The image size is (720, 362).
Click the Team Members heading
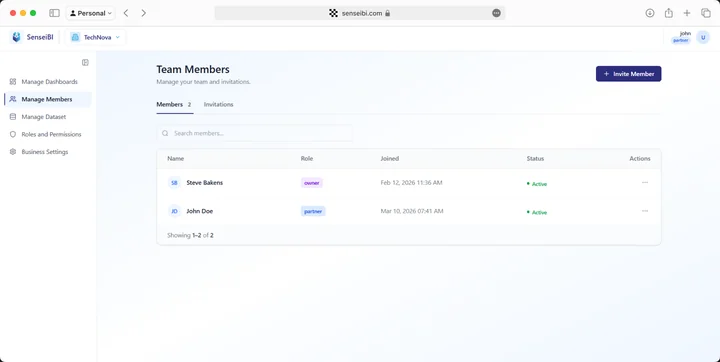coord(193,69)
